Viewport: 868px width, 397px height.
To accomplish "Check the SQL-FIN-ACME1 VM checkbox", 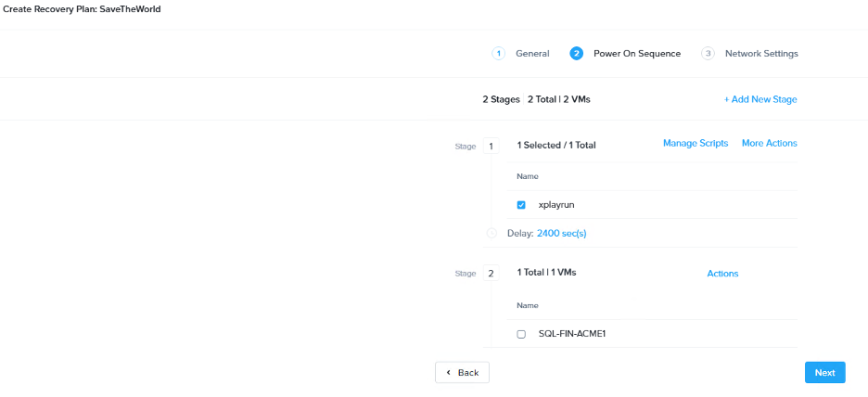I will 521,334.
